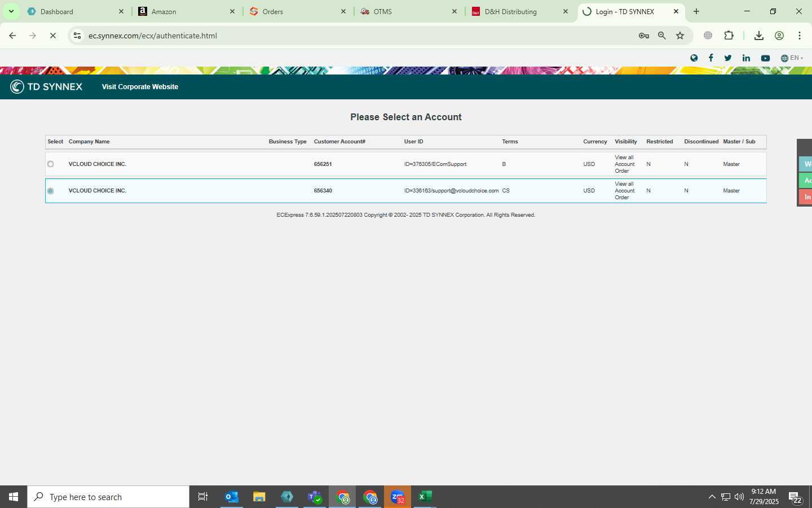Click account number 656340
This screenshot has height=508, width=812.
[x=323, y=191]
